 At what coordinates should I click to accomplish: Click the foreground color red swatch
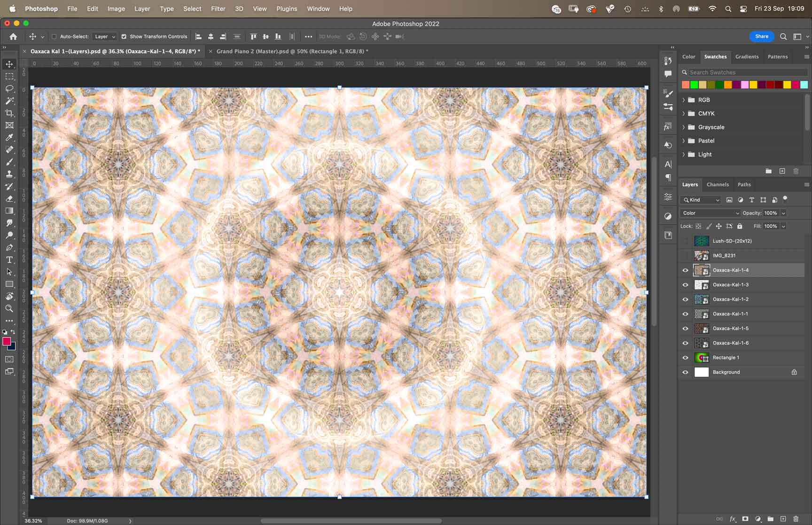tap(7, 342)
